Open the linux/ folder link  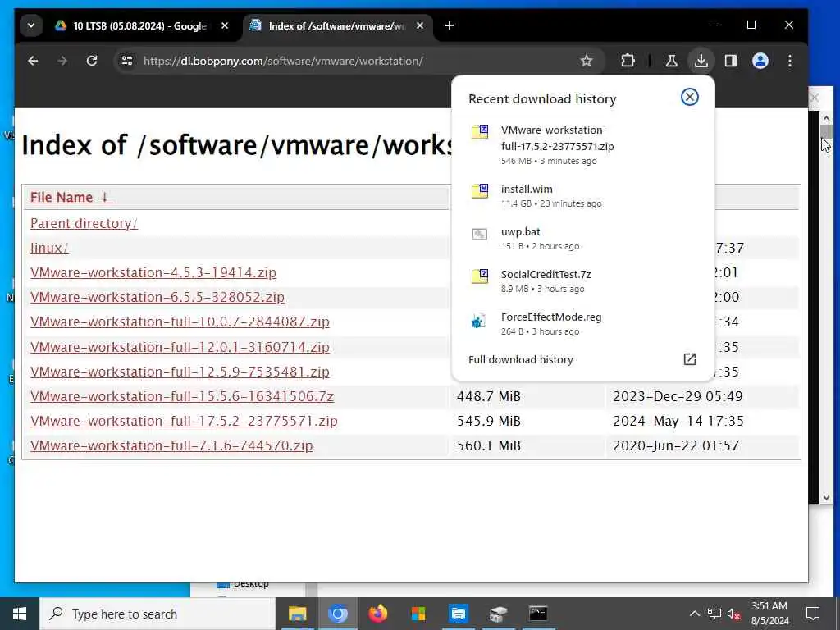[49, 248]
